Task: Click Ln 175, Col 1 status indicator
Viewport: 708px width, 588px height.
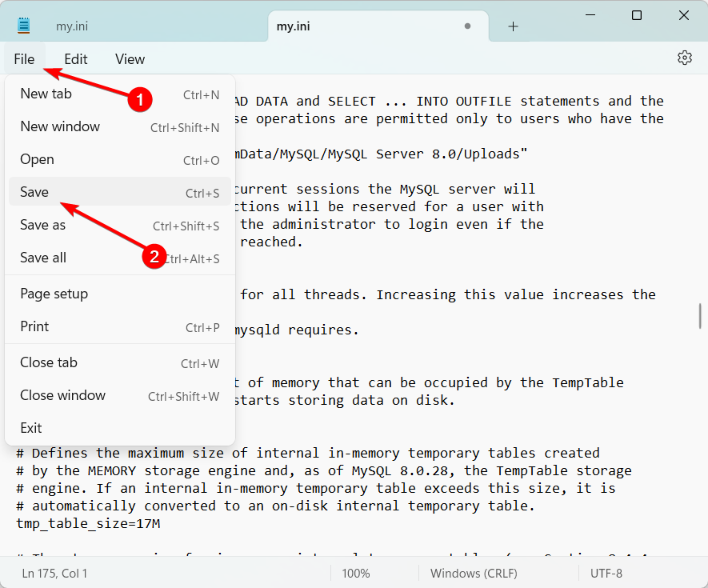Action: (54, 574)
